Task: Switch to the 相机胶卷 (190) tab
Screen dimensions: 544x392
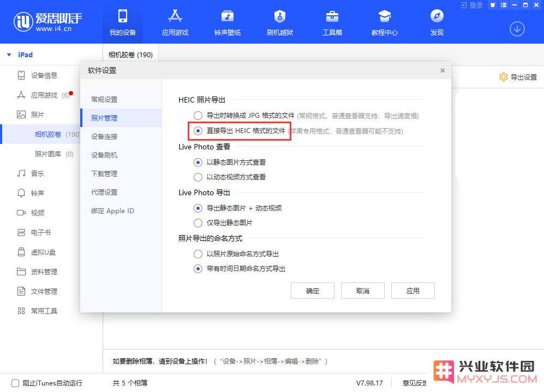Action: [130, 55]
